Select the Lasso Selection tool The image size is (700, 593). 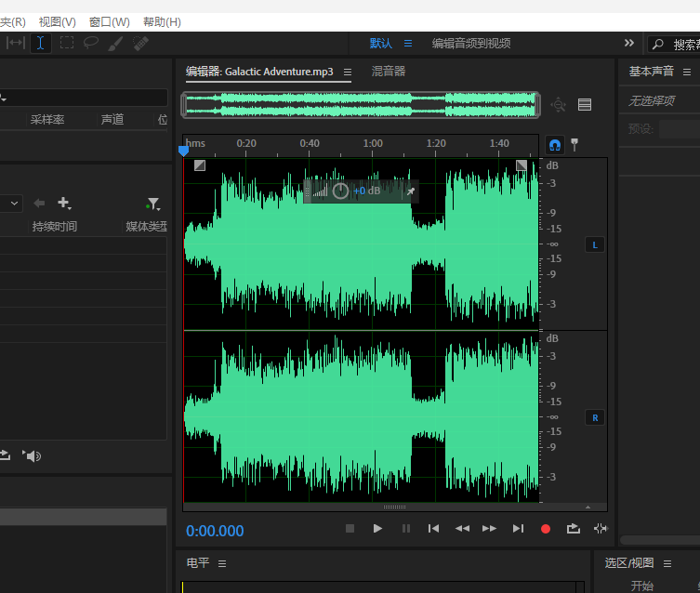click(x=91, y=43)
